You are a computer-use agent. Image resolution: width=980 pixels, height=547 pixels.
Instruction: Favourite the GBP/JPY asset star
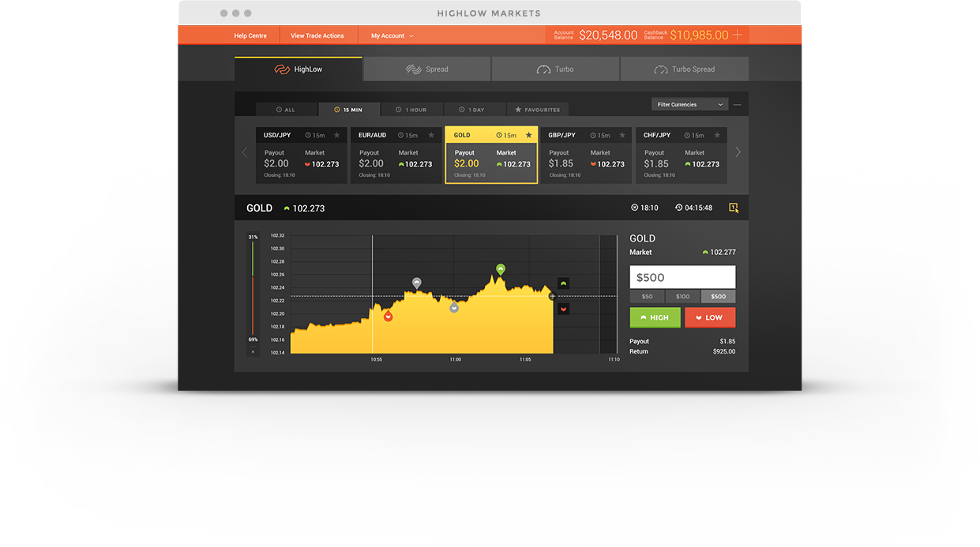(x=623, y=135)
